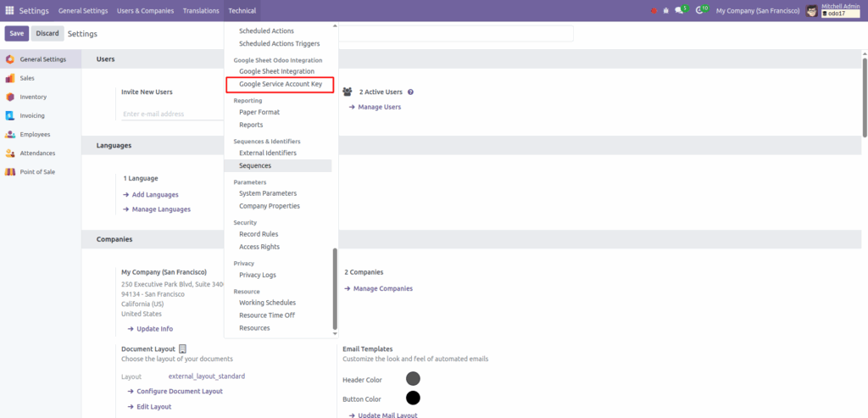This screenshot has height=418, width=868.
Task: Click the menu's scroll-down arrow
Action: click(334, 334)
